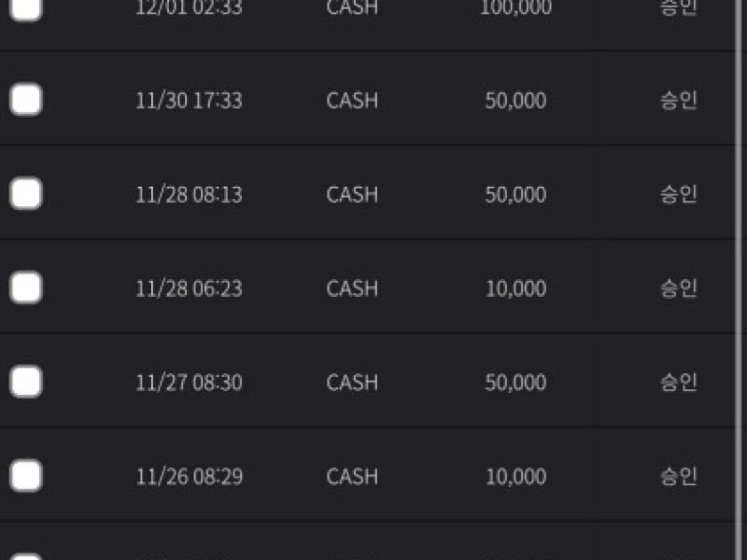Click the 승인 status for 11/28 06:23
Screen dimensions: 747x560
point(678,288)
